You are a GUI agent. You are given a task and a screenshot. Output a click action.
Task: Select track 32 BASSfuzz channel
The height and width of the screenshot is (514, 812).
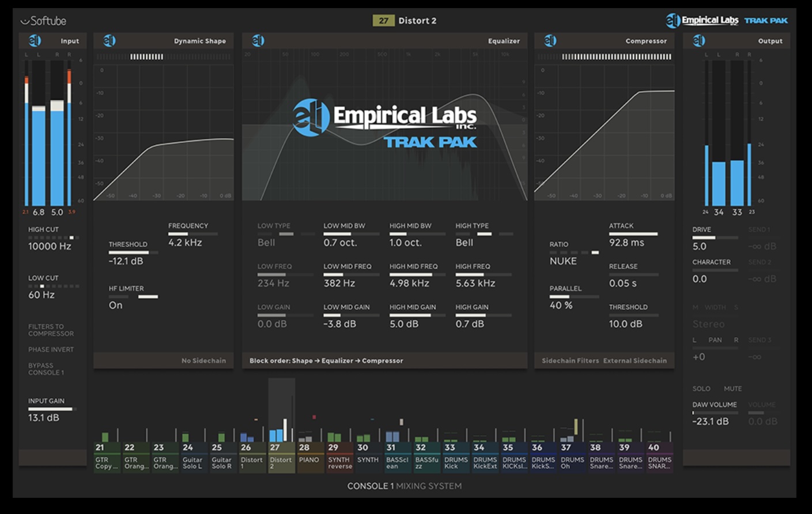[427, 458]
